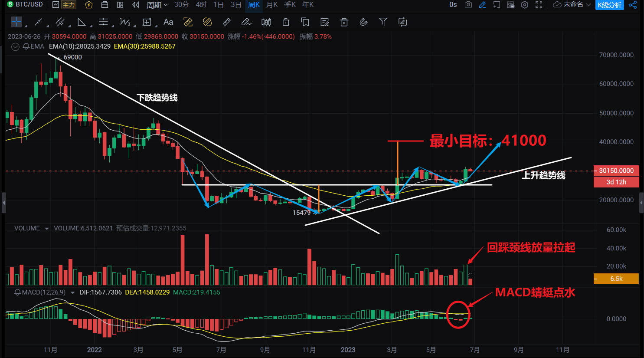
Task: Expand the right side panel handle
Action: [641, 203]
